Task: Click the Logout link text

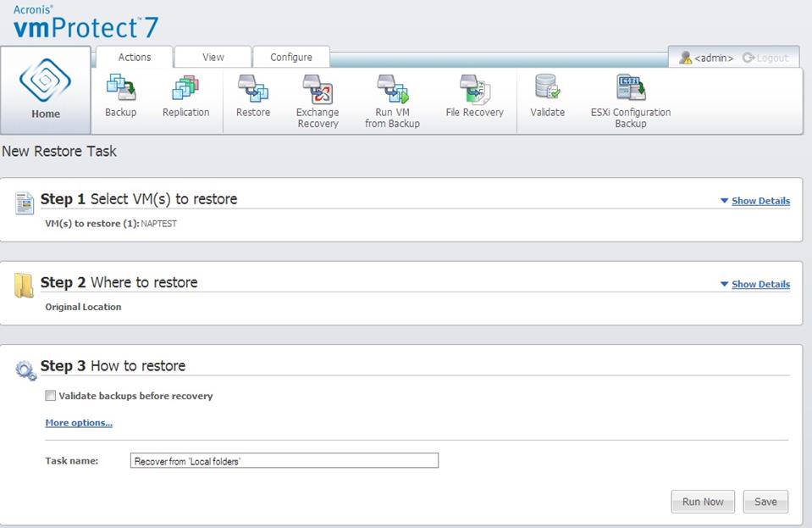Action: point(772,58)
